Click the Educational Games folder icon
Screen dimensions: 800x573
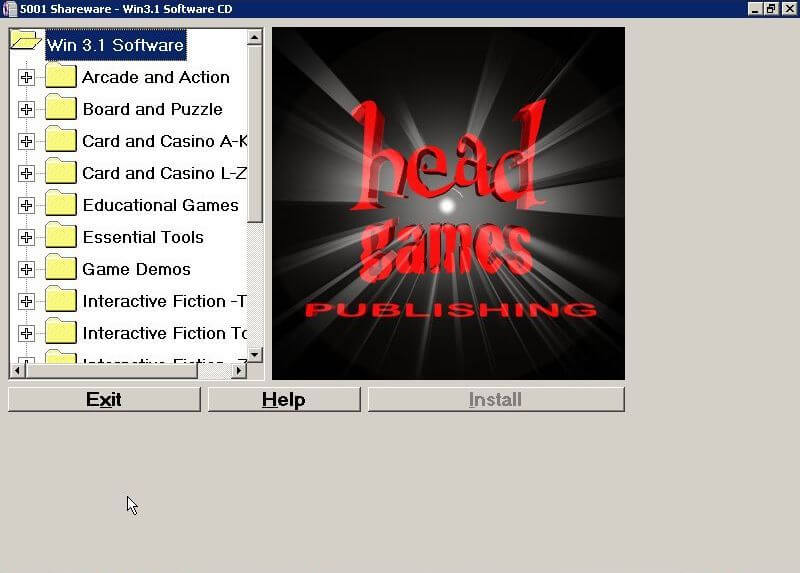61,204
